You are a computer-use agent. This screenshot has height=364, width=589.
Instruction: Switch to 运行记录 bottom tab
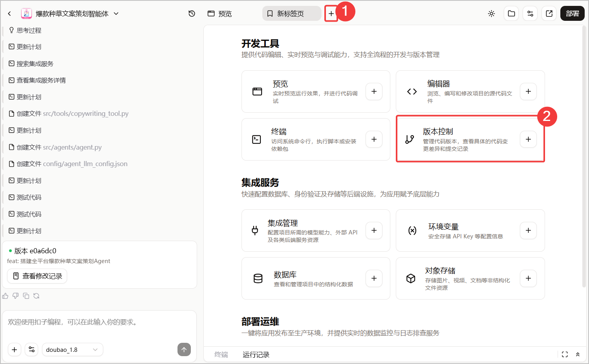256,355
